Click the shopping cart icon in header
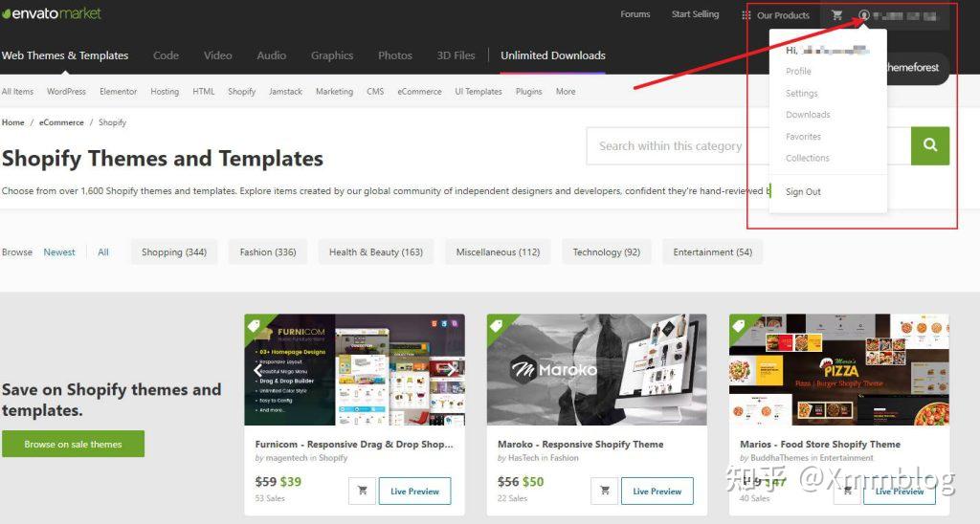The image size is (980, 524). click(x=836, y=15)
